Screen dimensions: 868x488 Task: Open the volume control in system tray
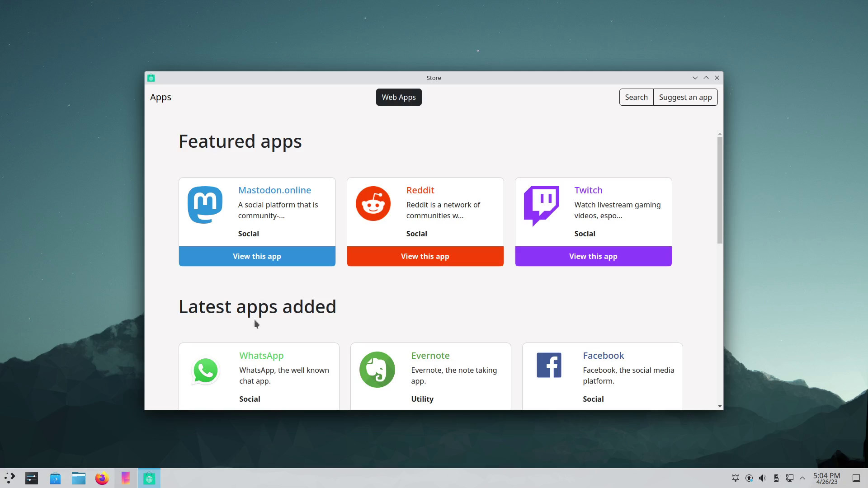click(x=763, y=478)
